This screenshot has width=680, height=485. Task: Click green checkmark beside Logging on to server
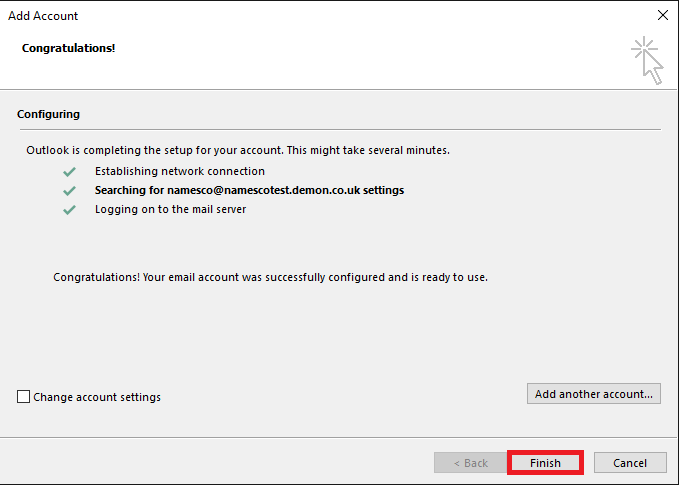[x=69, y=210]
